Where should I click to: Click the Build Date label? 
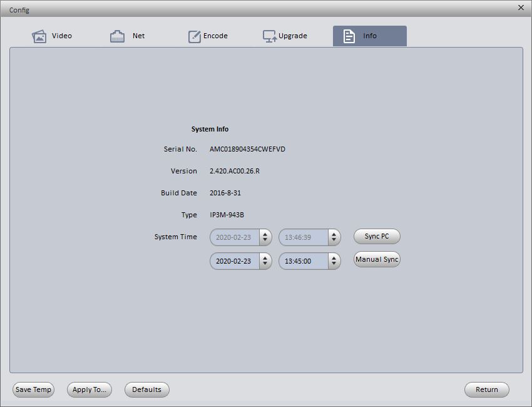coord(179,193)
